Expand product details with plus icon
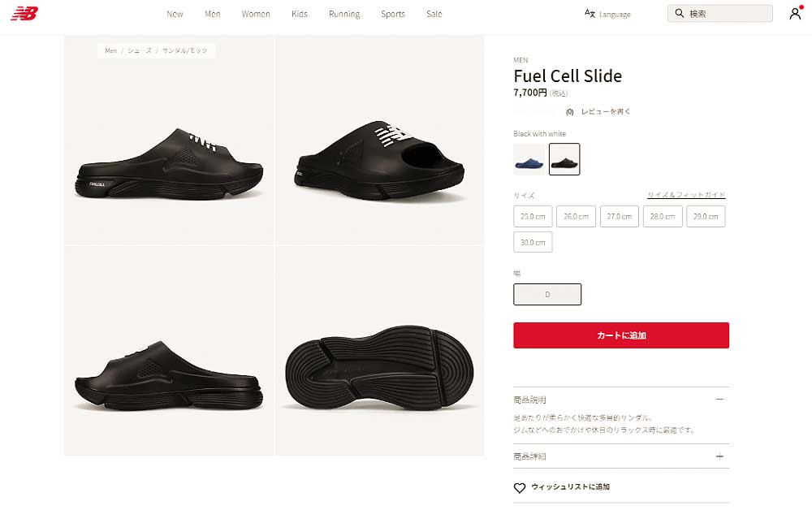The height and width of the screenshot is (510, 812). coord(719,456)
